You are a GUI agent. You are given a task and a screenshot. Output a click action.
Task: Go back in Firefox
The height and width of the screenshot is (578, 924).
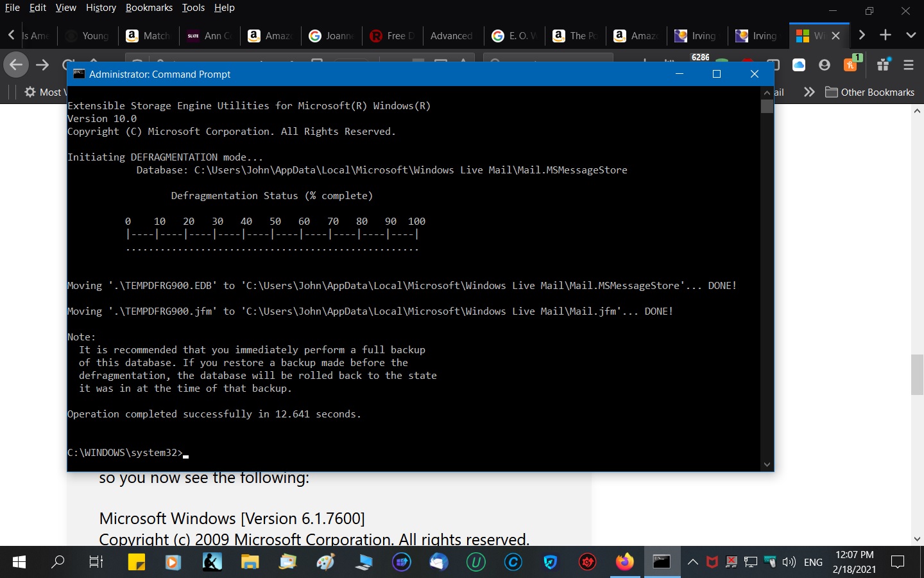16,65
